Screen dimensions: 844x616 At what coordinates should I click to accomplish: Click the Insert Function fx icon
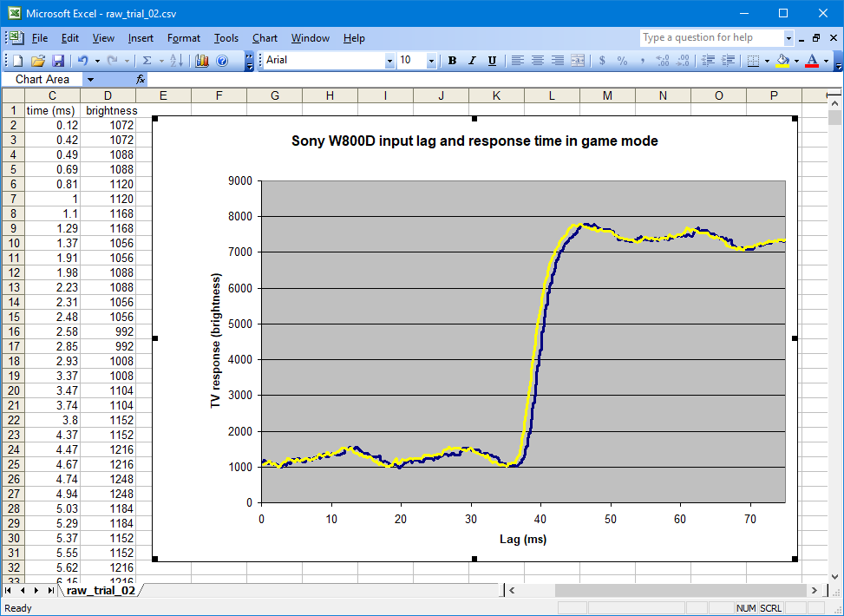tap(141, 79)
